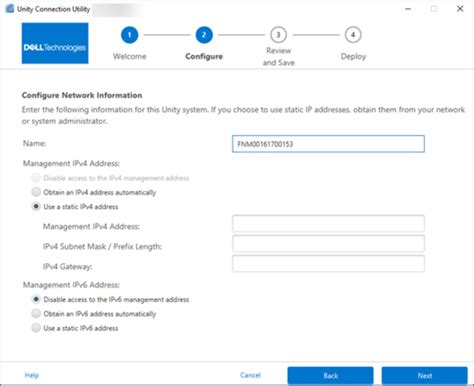Select step 1 Welcome circle
This screenshot has height=386, width=474.
(130, 35)
